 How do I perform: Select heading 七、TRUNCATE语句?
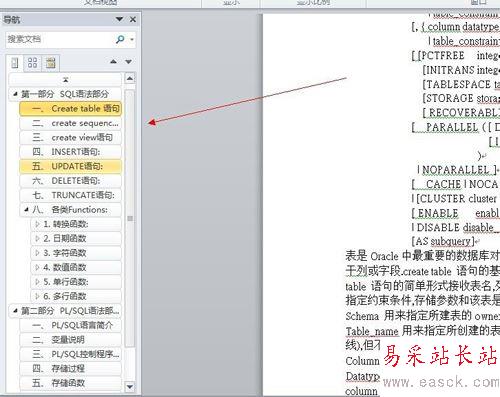coord(70,195)
